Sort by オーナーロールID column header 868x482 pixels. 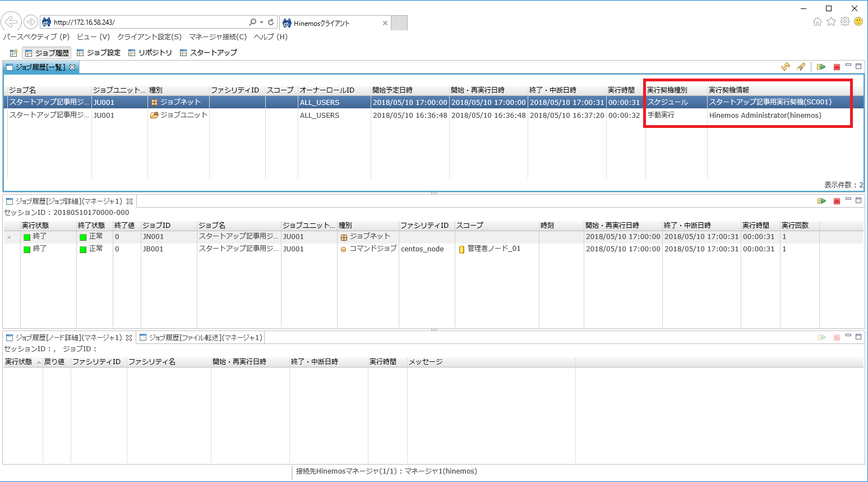click(334, 90)
